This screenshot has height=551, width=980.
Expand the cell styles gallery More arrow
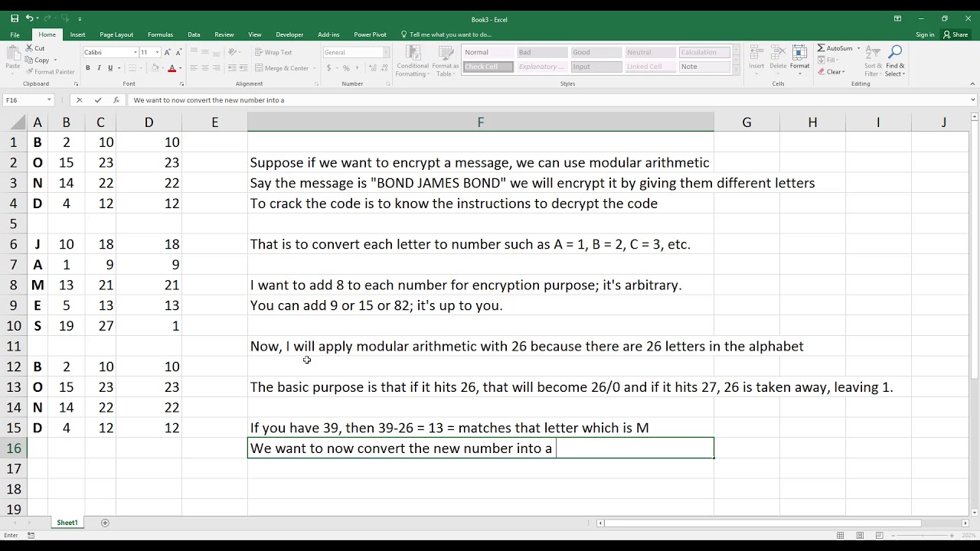pos(737,69)
